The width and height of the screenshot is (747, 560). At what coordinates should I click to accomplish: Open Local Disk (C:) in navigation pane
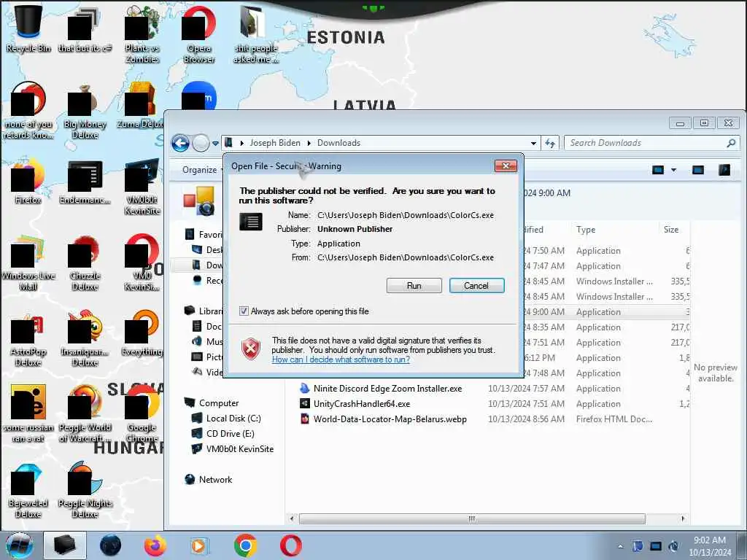[x=233, y=418]
